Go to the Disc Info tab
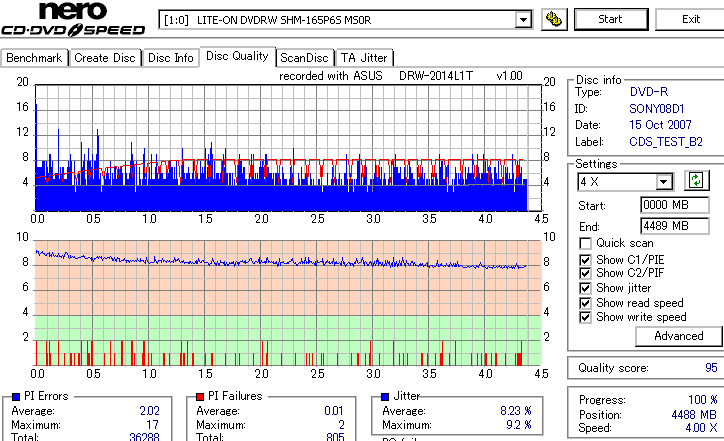 pyautogui.click(x=170, y=58)
